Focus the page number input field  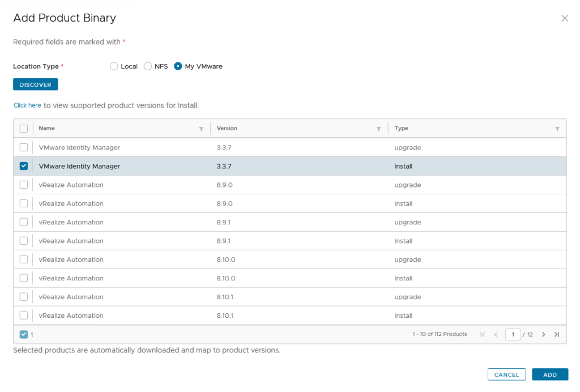tap(513, 335)
